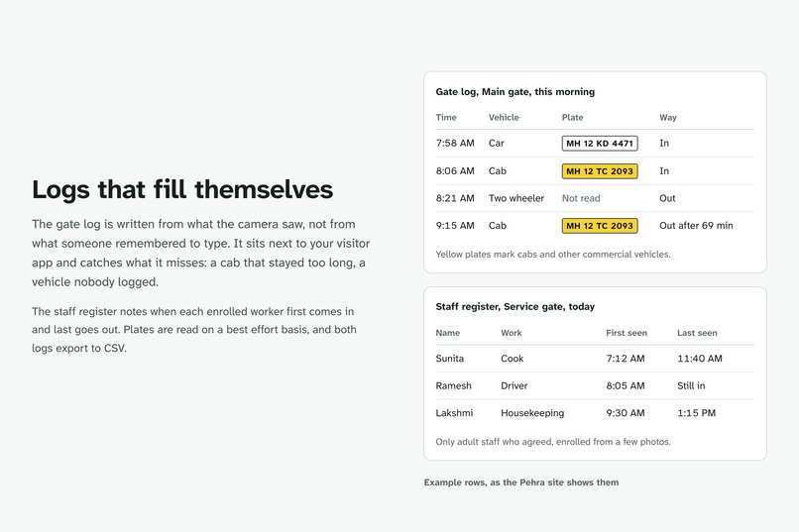Image resolution: width=799 pixels, height=532 pixels.
Task: Click the Two wheeler vehicle entry
Action: click(516, 198)
